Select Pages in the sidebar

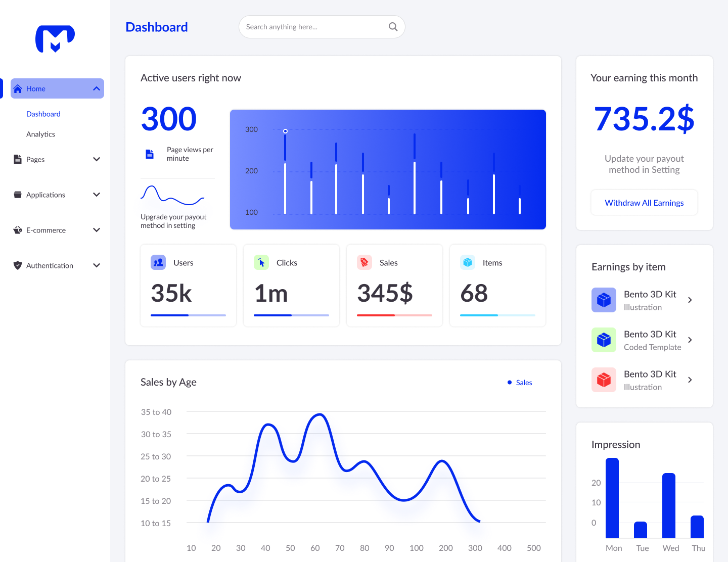tap(57, 159)
